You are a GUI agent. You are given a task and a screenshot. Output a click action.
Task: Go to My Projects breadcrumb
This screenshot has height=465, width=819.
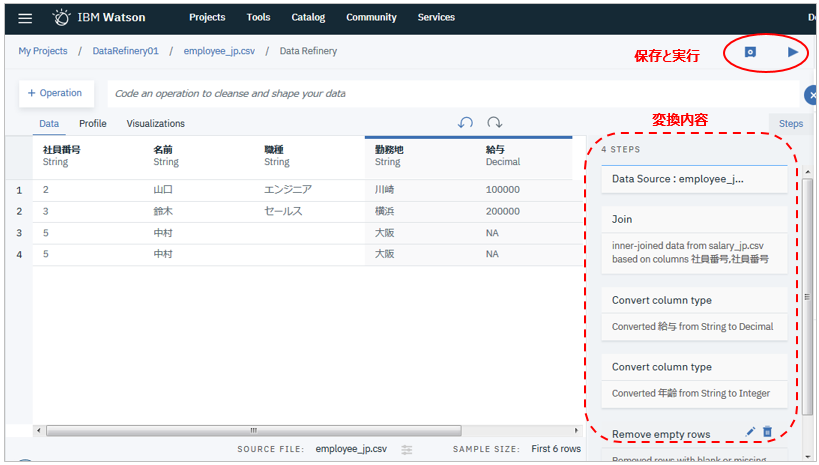point(43,51)
